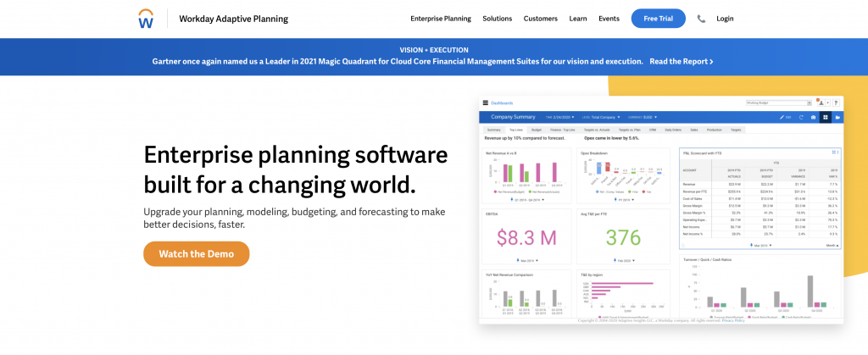Viewport: 868px width, 355px height.
Task: Click the camera snapshot icon
Action: click(813, 117)
